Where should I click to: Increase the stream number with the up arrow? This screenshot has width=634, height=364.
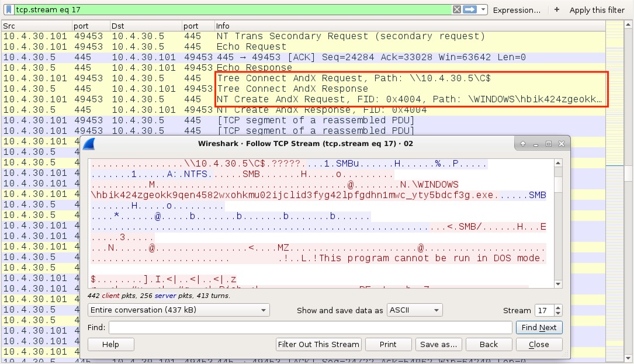[x=558, y=307]
